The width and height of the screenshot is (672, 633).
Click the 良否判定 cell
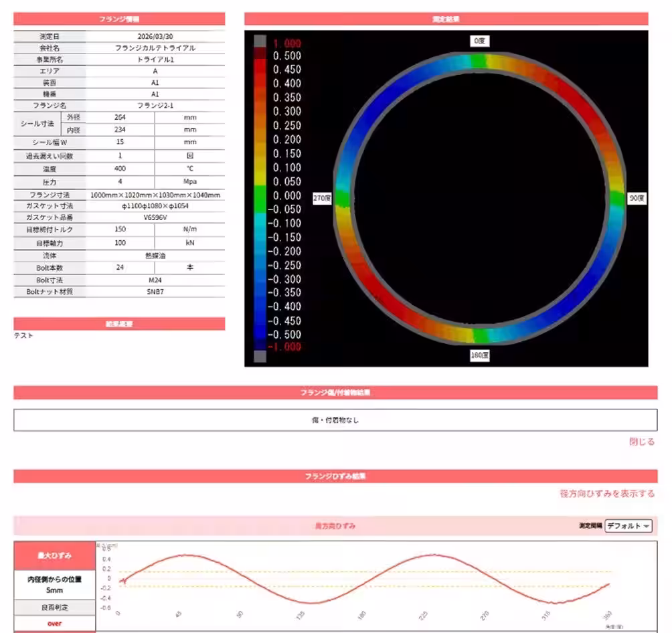point(54,608)
